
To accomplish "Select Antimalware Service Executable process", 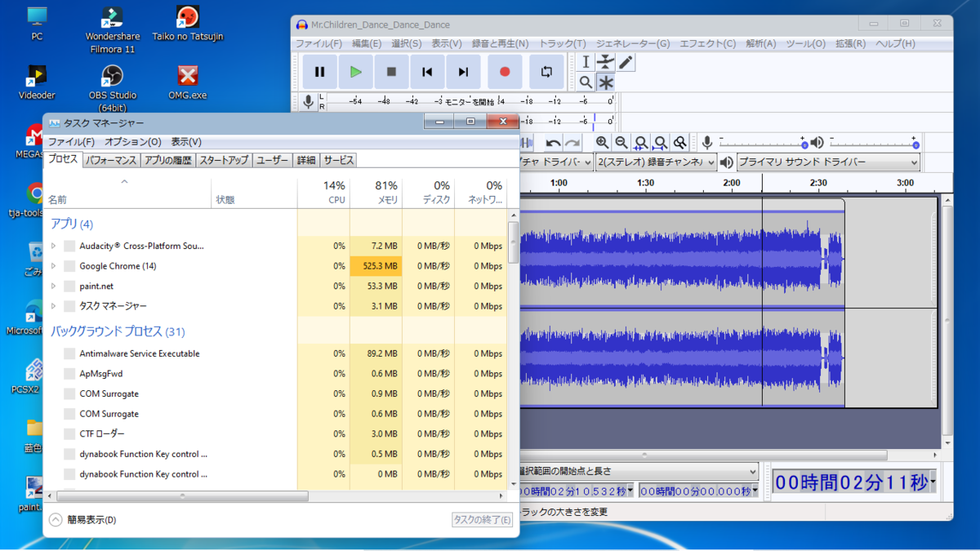I will (x=275, y=353).
